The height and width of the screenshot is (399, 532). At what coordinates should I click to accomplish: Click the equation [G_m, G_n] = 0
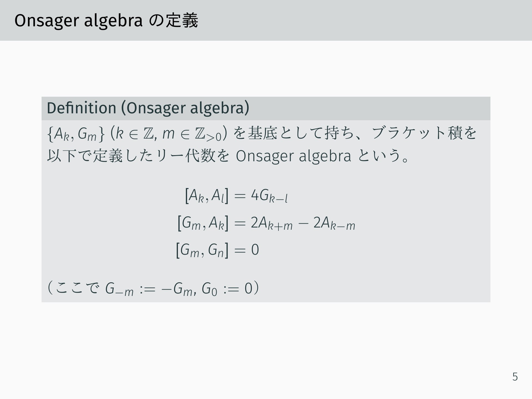[218, 250]
